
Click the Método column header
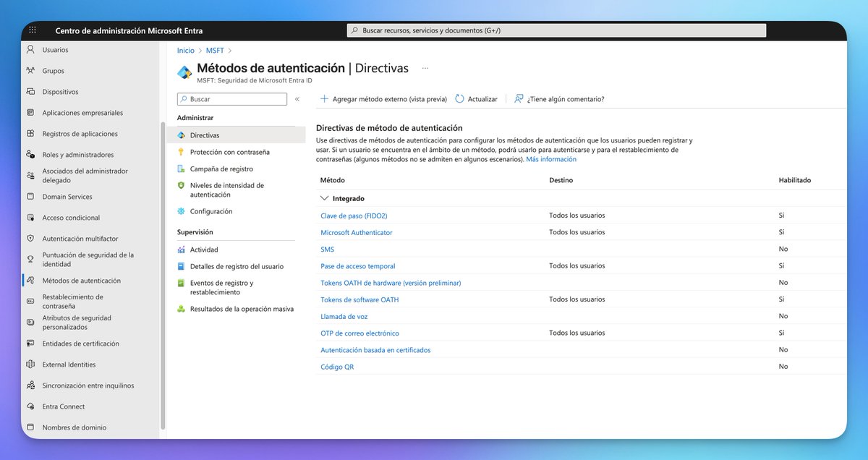333,180
